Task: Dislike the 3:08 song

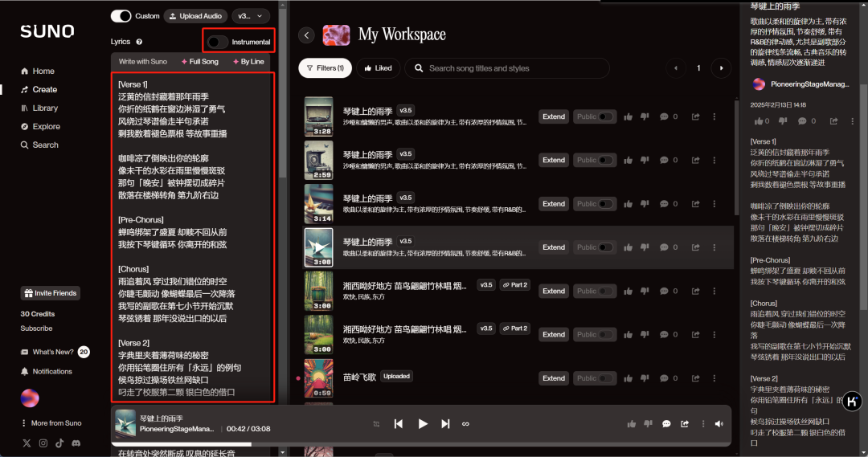Action: (x=645, y=247)
